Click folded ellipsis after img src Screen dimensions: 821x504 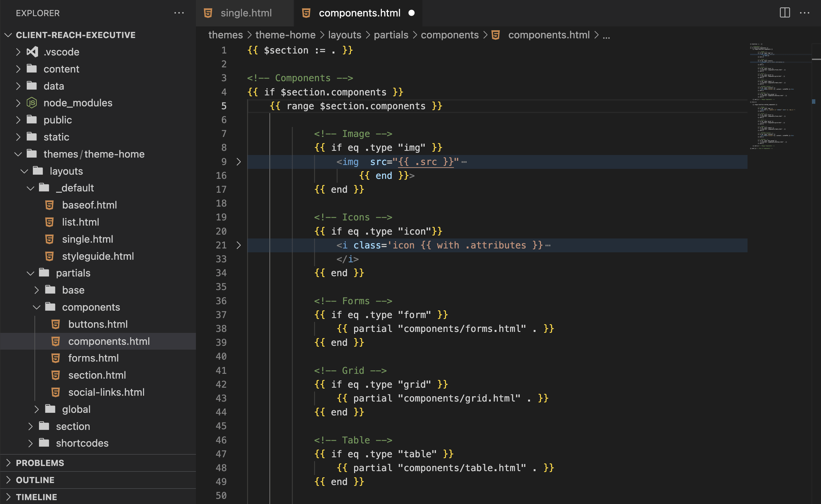pyautogui.click(x=464, y=162)
